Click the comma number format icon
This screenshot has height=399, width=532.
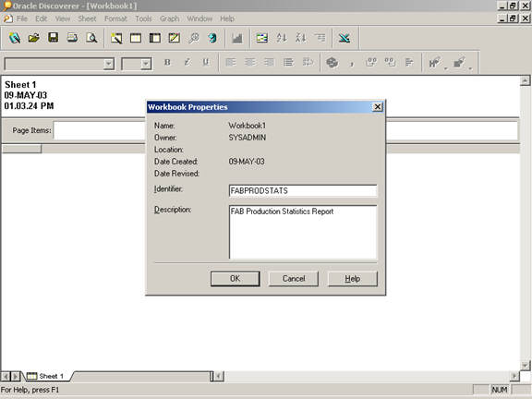point(352,63)
